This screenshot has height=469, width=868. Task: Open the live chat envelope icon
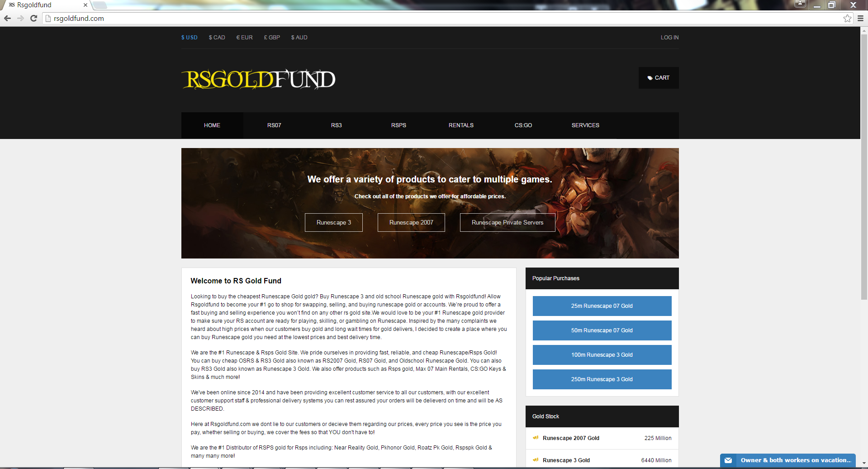coord(728,460)
